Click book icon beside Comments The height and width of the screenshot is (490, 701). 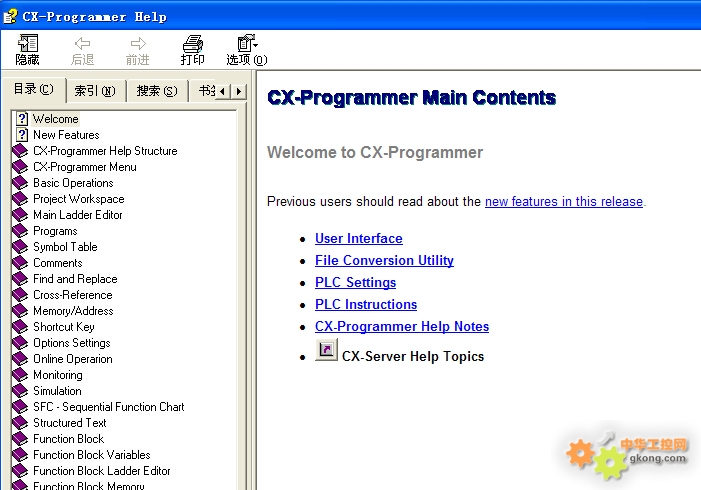point(20,263)
